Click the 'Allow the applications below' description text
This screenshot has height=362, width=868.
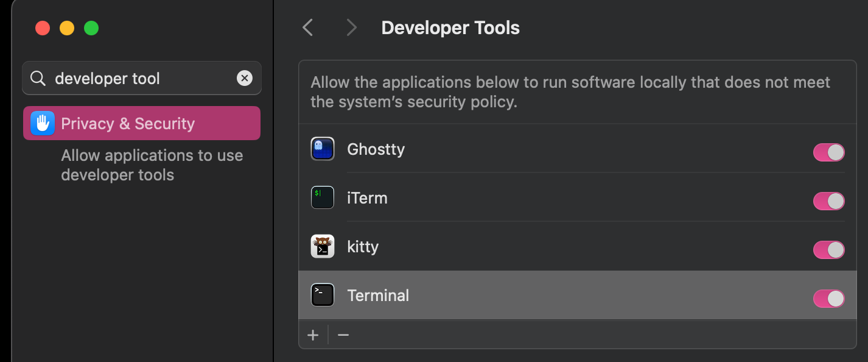570,91
